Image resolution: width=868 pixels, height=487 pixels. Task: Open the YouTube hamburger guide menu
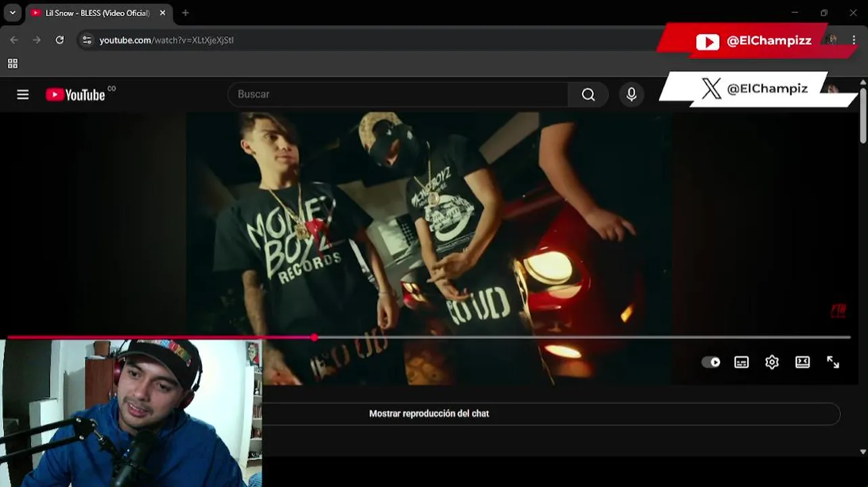click(23, 95)
